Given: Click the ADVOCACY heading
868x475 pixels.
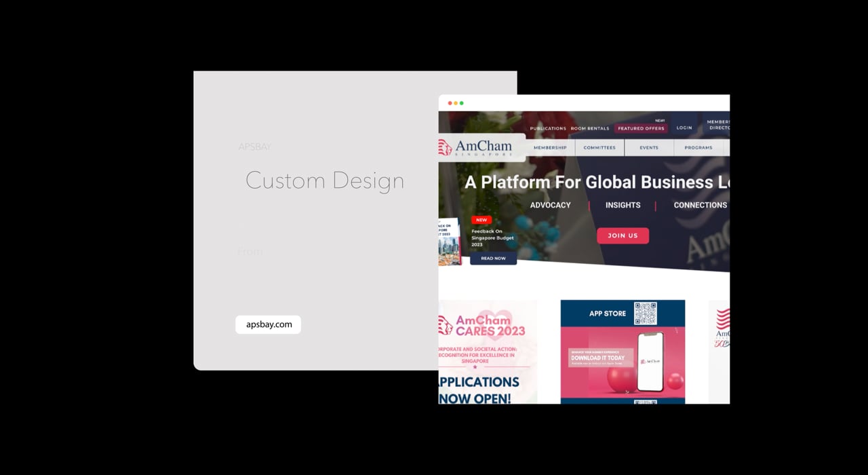Looking at the screenshot, I should 550,205.
